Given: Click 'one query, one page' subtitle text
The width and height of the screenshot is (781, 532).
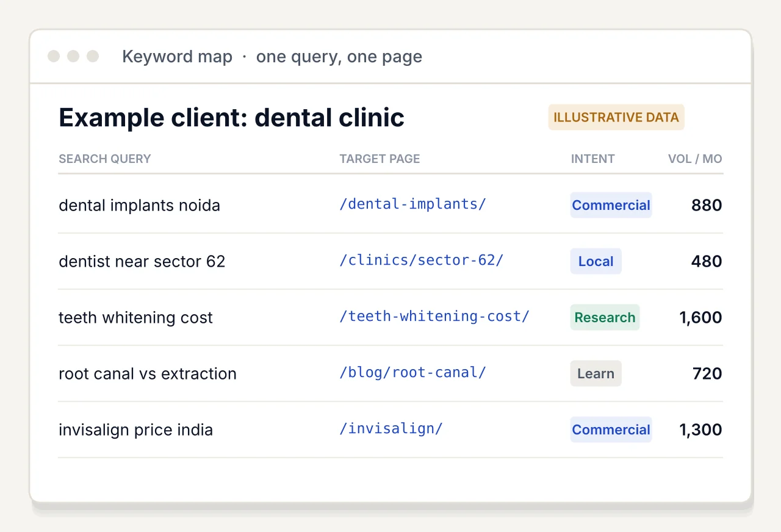Looking at the screenshot, I should point(339,57).
